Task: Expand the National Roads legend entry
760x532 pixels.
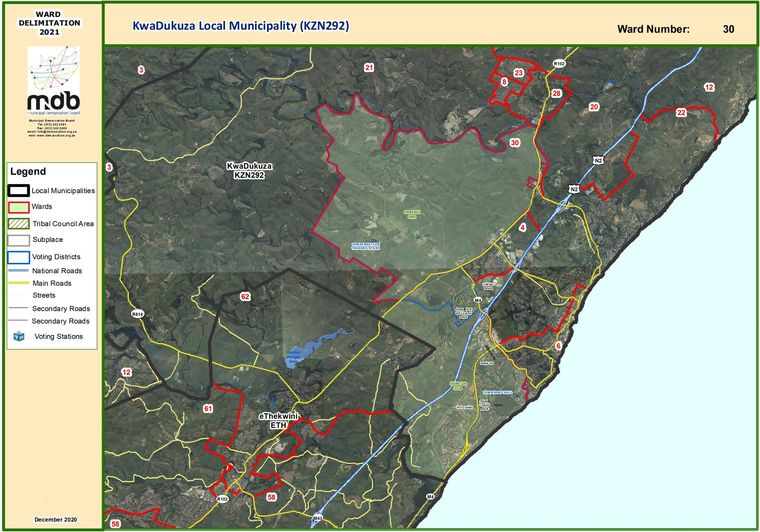Action: pyautogui.click(x=18, y=270)
